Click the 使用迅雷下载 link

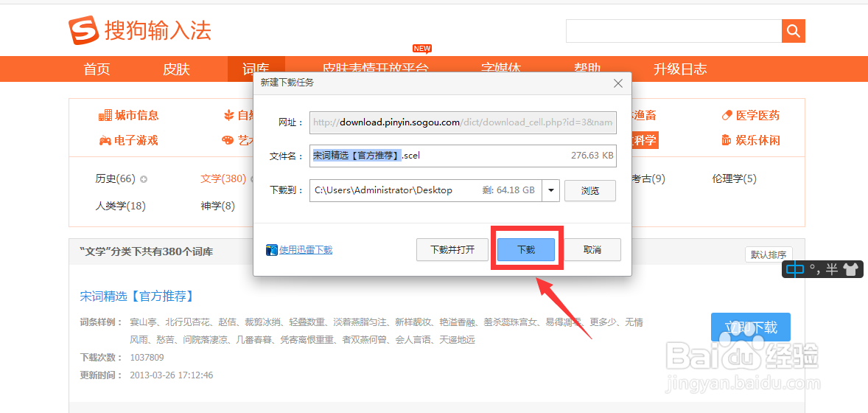tap(306, 250)
